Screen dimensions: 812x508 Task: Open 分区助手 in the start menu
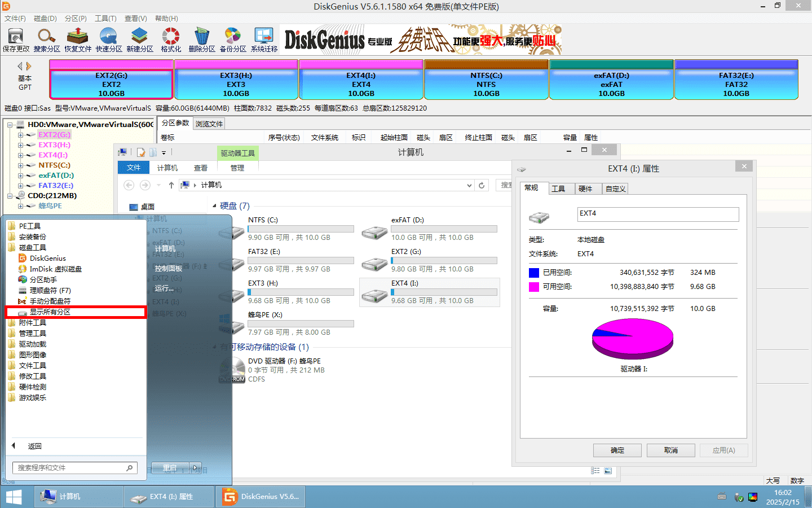[x=37, y=279]
